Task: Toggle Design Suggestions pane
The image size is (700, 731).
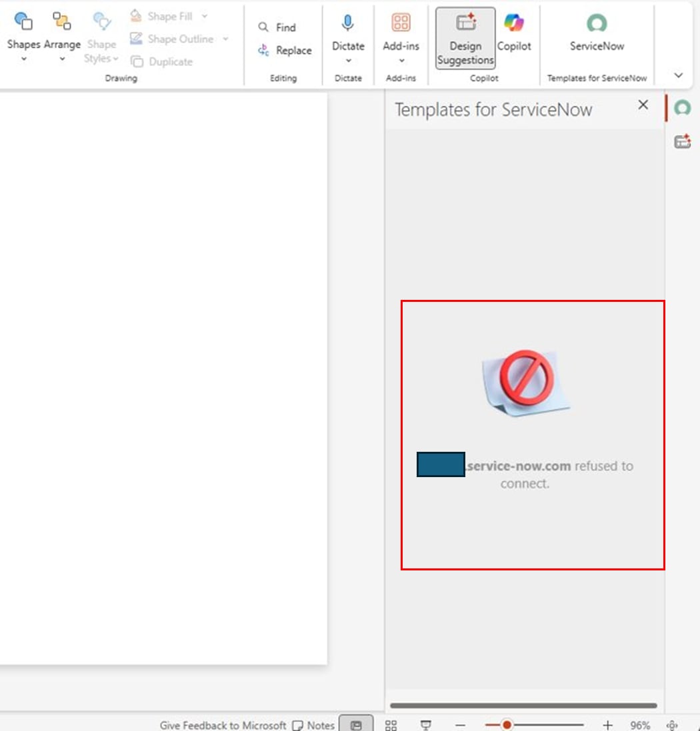Action: tap(465, 39)
